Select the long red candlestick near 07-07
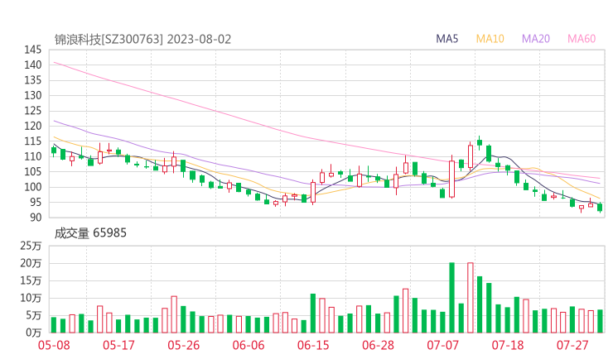The height and width of the screenshot is (364, 613). [x=452, y=178]
